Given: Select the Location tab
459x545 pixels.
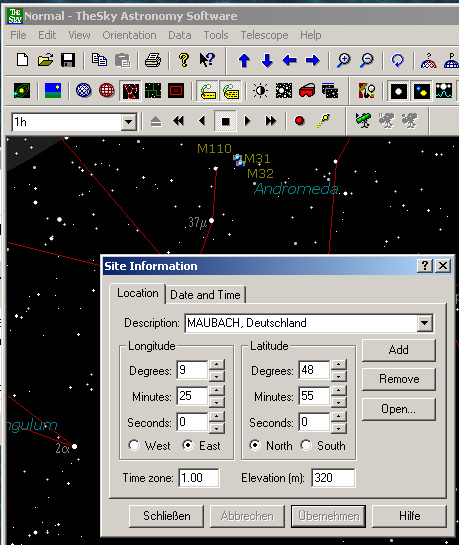Looking at the screenshot, I should coord(138,293).
